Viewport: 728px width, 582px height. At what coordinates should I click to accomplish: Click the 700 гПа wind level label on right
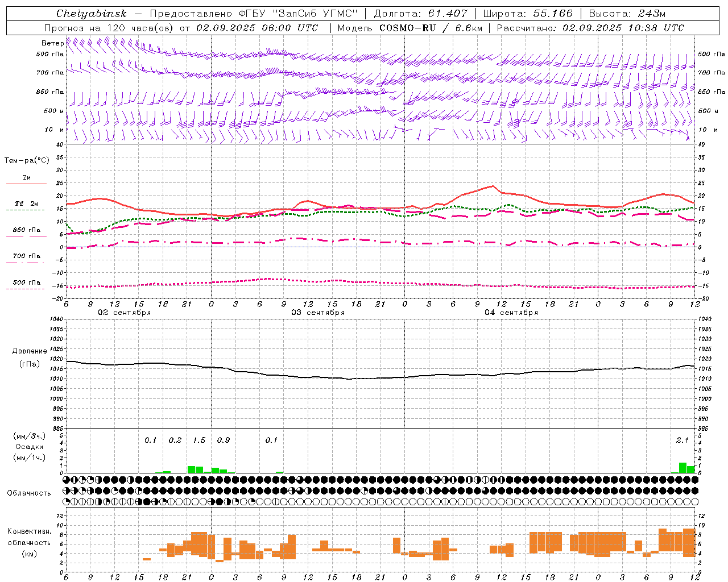click(x=712, y=73)
